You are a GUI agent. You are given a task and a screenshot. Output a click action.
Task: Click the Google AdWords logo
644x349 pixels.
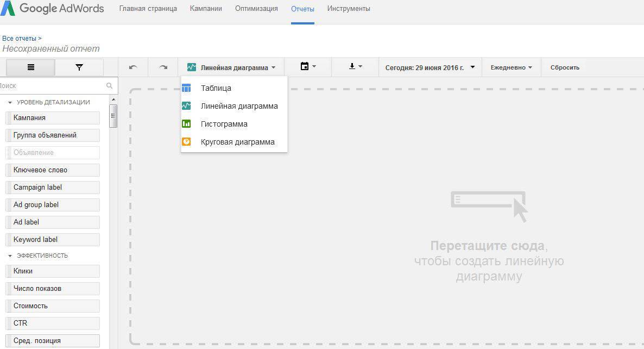tap(53, 9)
